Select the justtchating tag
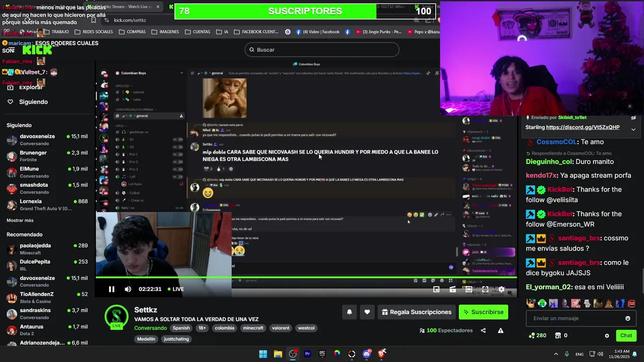The width and height of the screenshot is (644, 362). click(177, 339)
